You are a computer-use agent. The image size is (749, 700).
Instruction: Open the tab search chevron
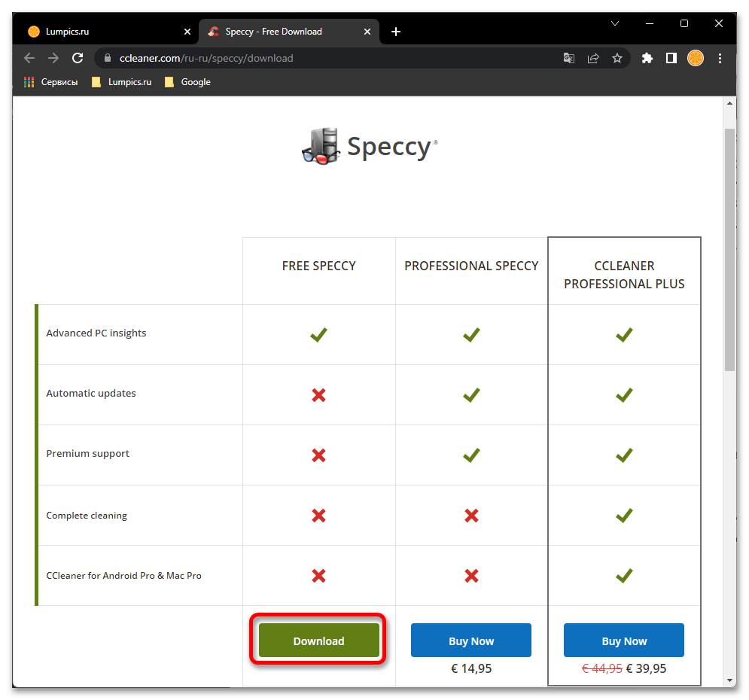(615, 23)
